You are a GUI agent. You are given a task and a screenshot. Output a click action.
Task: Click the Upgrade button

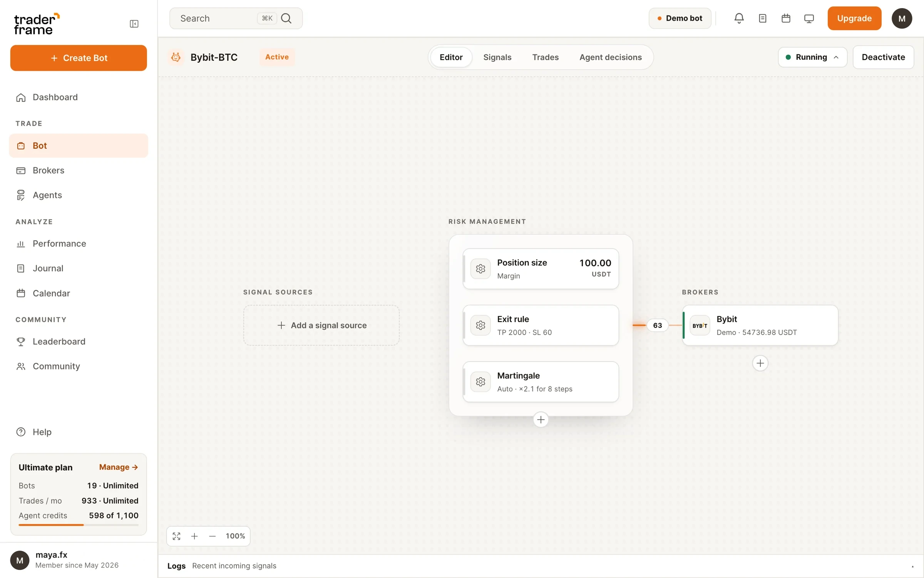pos(854,18)
